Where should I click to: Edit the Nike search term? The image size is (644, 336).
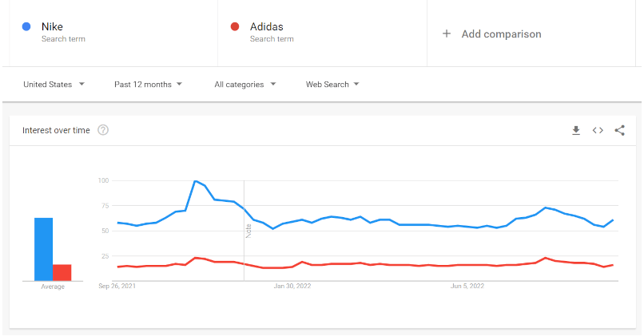tap(53, 27)
